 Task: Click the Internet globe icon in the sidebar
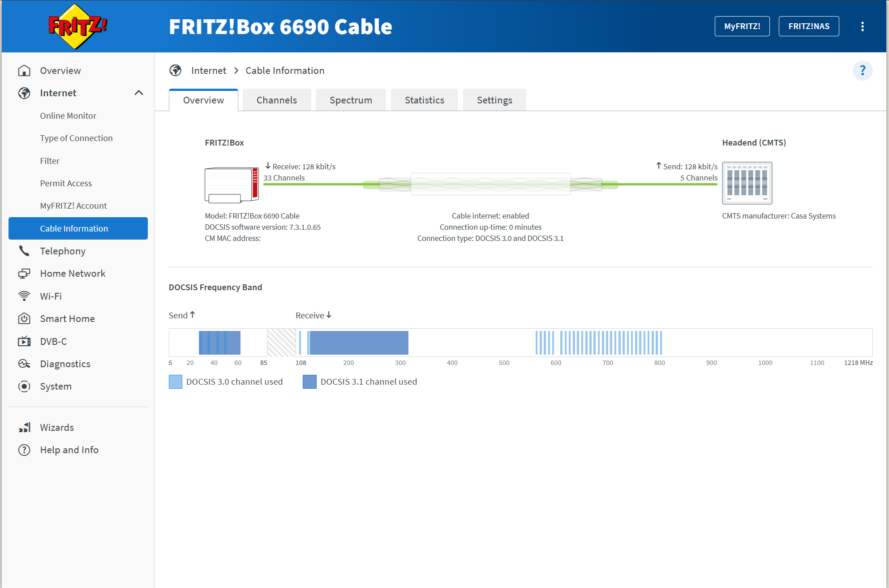pos(24,93)
